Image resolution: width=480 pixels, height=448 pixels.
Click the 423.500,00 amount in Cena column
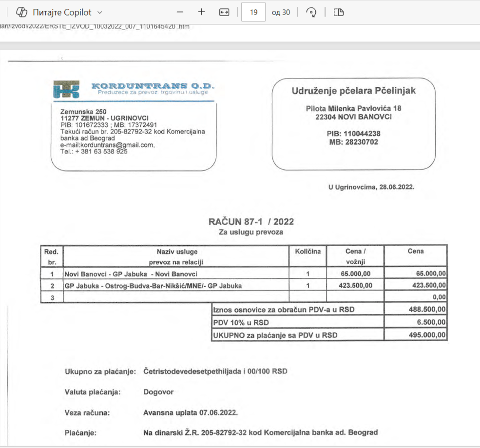(429, 285)
